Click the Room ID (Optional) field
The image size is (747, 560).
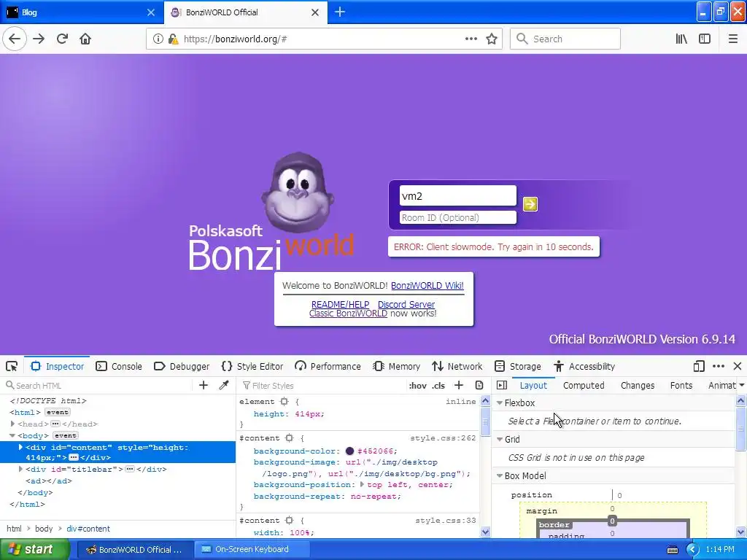coord(458,217)
